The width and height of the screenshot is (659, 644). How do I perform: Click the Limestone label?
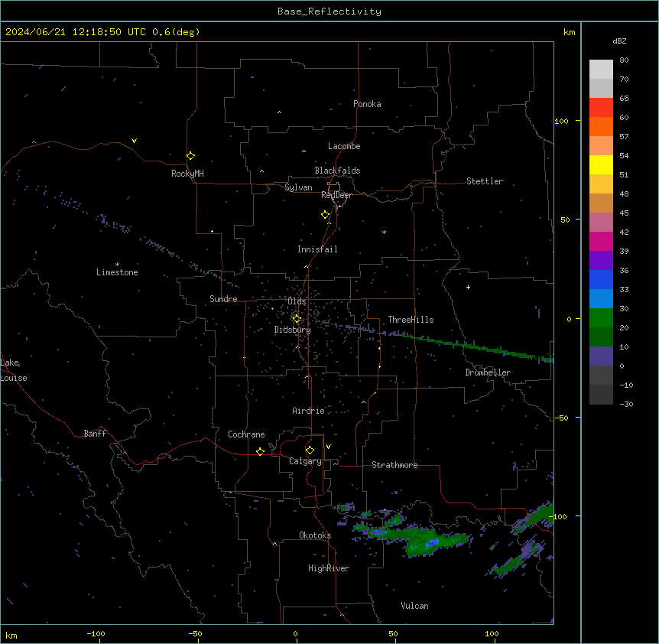tap(117, 272)
